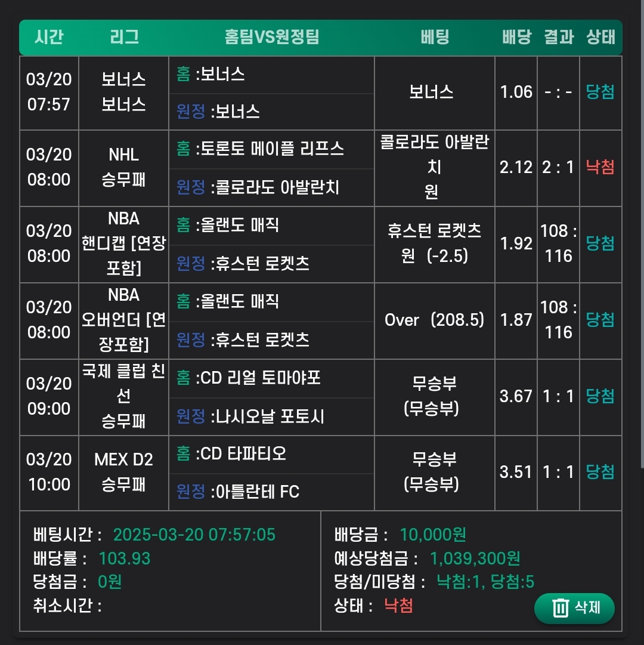Viewport: 644px width, 645px height.
Task: Click the 결과 column header
Action: [x=559, y=37]
